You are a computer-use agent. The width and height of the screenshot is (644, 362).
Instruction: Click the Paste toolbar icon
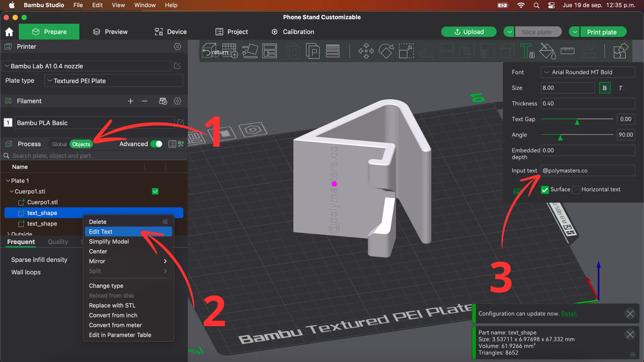(313, 51)
